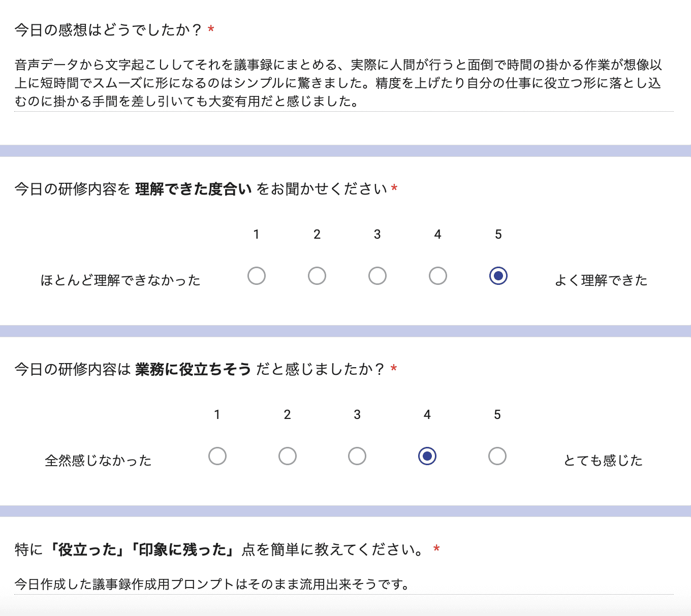Select rating 4 for 理解できた度合い question

coord(437,276)
